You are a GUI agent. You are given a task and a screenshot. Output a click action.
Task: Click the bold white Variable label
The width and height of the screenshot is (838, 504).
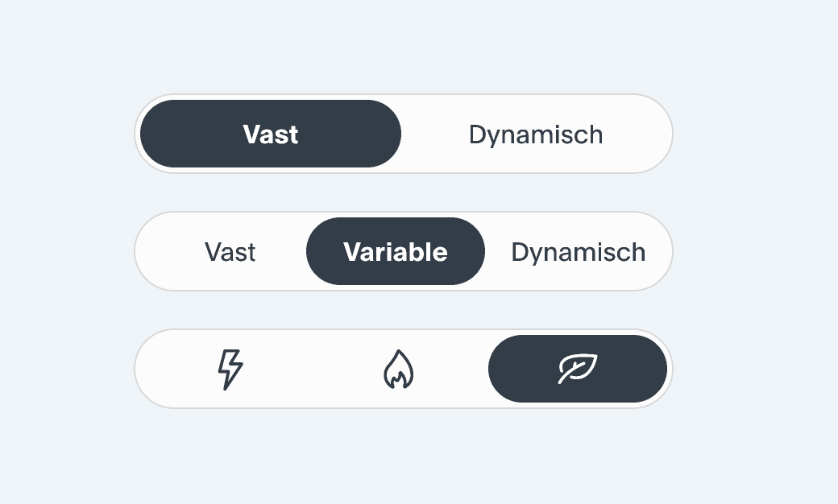(x=396, y=252)
